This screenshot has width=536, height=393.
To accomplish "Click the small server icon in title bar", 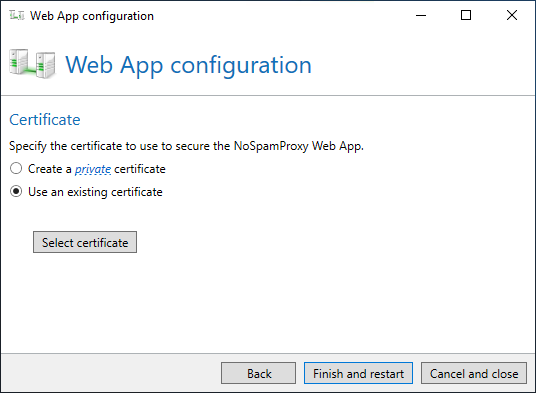I will (17, 15).
